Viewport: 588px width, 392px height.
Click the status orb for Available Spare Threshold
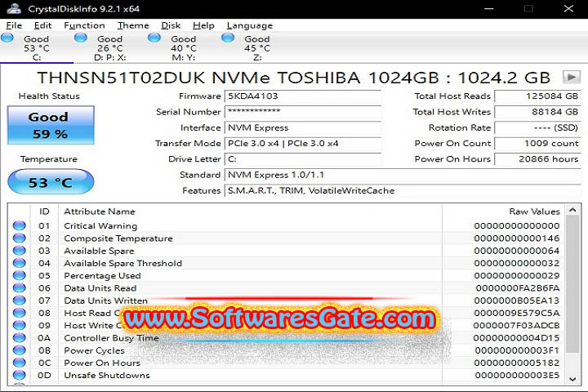point(19,263)
